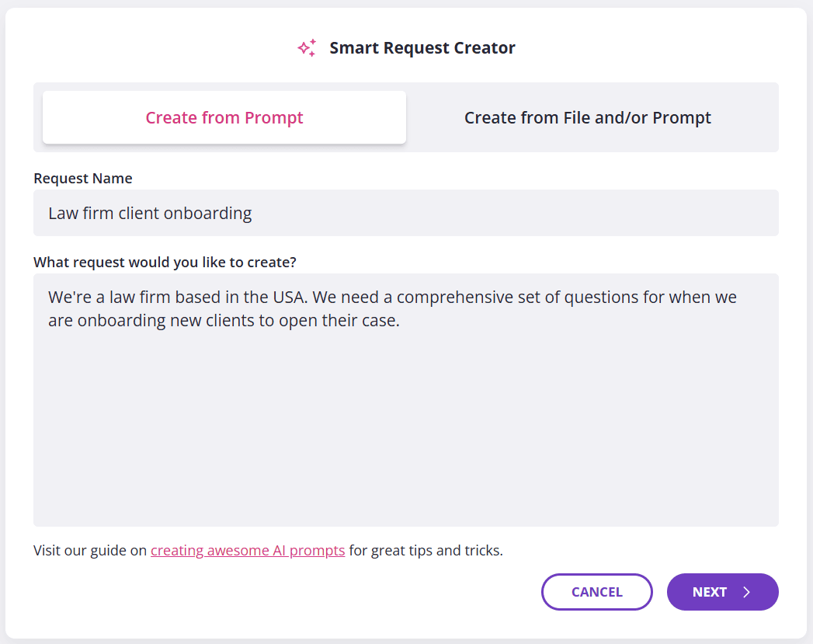
Task: Click the Request Name label
Action: click(83, 179)
